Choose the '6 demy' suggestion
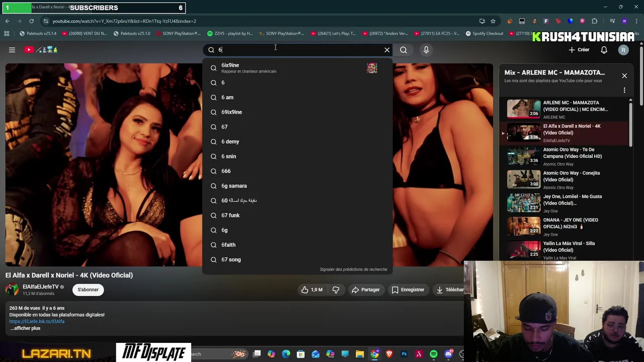644x362 pixels. tap(297, 142)
